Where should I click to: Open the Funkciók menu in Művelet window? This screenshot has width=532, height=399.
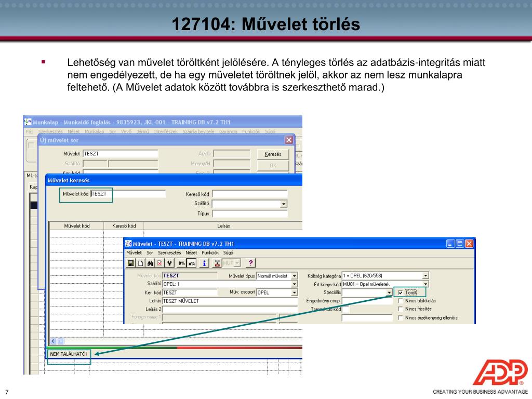(x=210, y=253)
